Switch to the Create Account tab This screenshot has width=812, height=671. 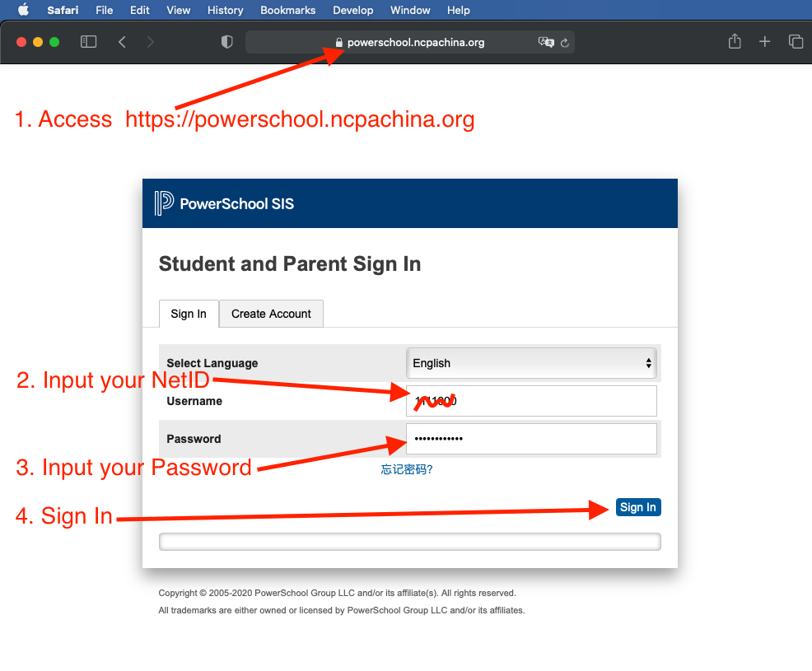click(x=271, y=314)
